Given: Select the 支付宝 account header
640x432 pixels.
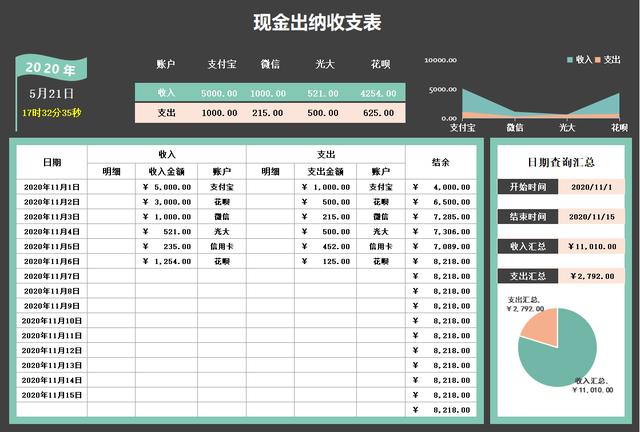Looking at the screenshot, I should point(222,64).
